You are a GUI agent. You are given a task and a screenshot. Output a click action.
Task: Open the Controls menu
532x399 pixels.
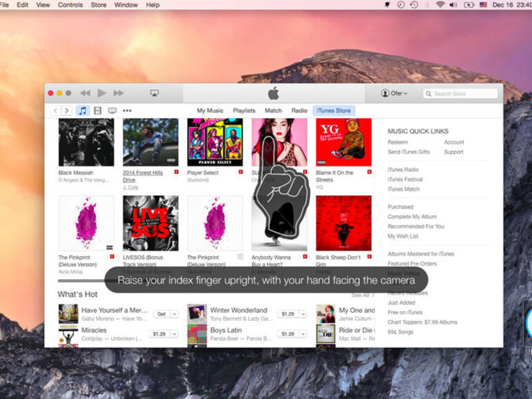click(70, 5)
